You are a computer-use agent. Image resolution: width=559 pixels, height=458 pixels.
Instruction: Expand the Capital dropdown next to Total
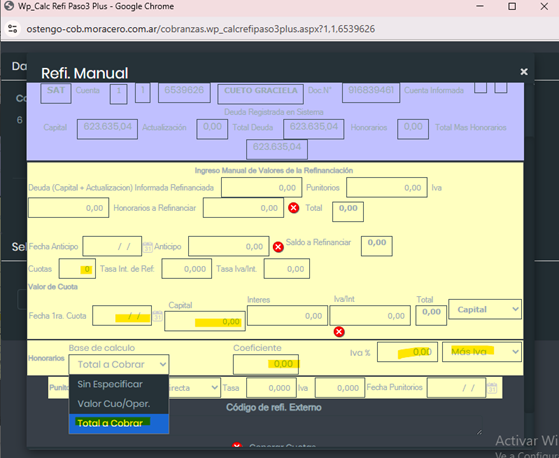click(485, 309)
